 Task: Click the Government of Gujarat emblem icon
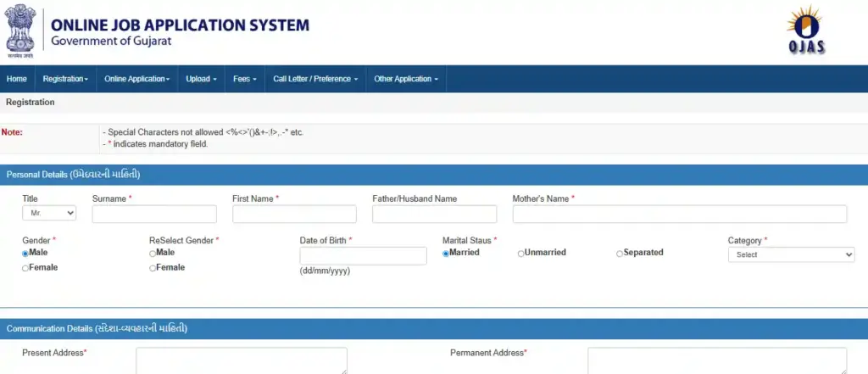(x=21, y=31)
